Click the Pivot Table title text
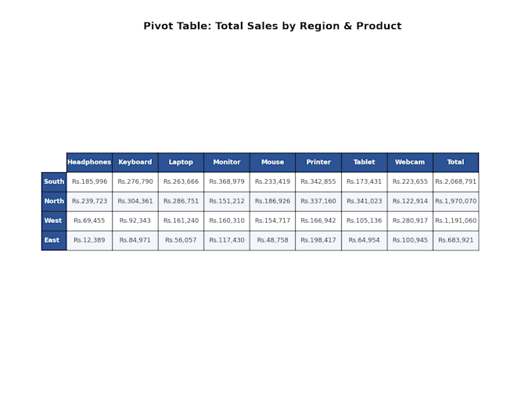Viewport: 532px width, 399px height. 272,26
